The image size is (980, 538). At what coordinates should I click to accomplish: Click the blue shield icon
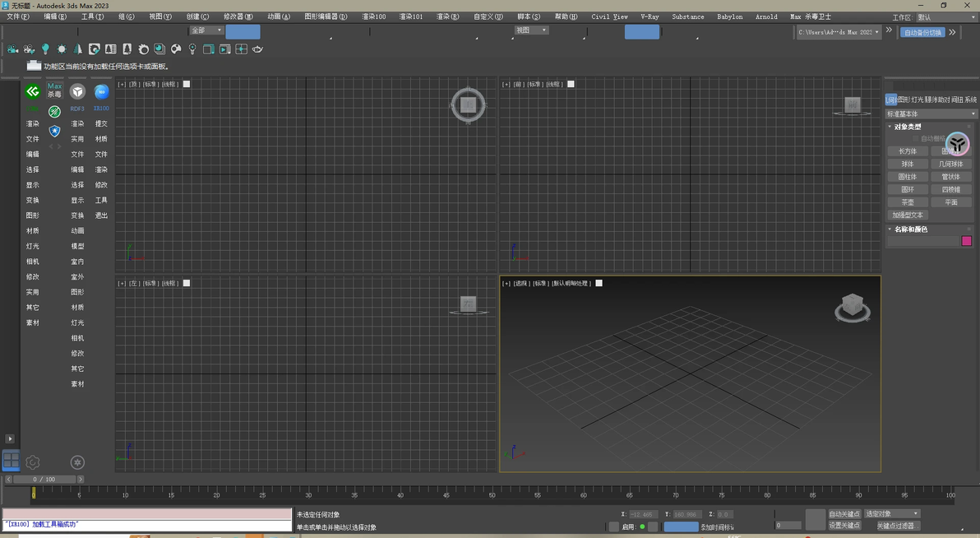(x=55, y=131)
